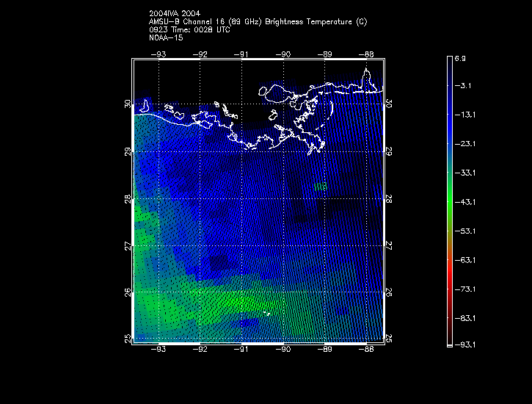Image resolution: width=532 pixels, height=404 pixels.
Task: Click the -43.1 colorbar label
Action: click(464, 202)
